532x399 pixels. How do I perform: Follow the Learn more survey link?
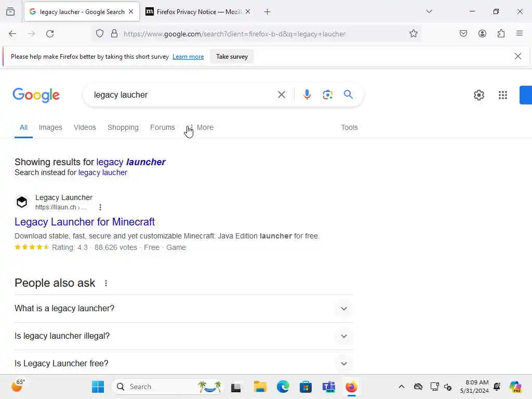(x=188, y=57)
